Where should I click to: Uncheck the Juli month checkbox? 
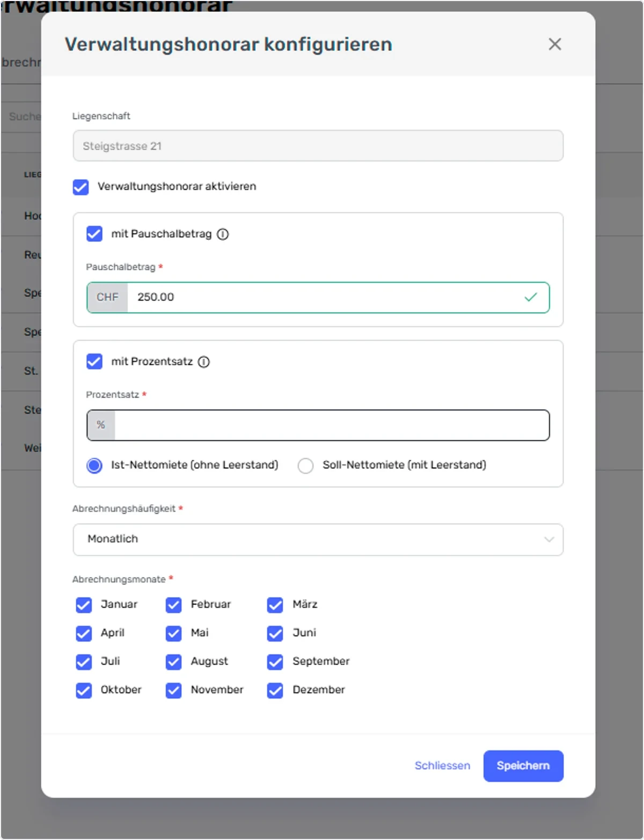84,662
